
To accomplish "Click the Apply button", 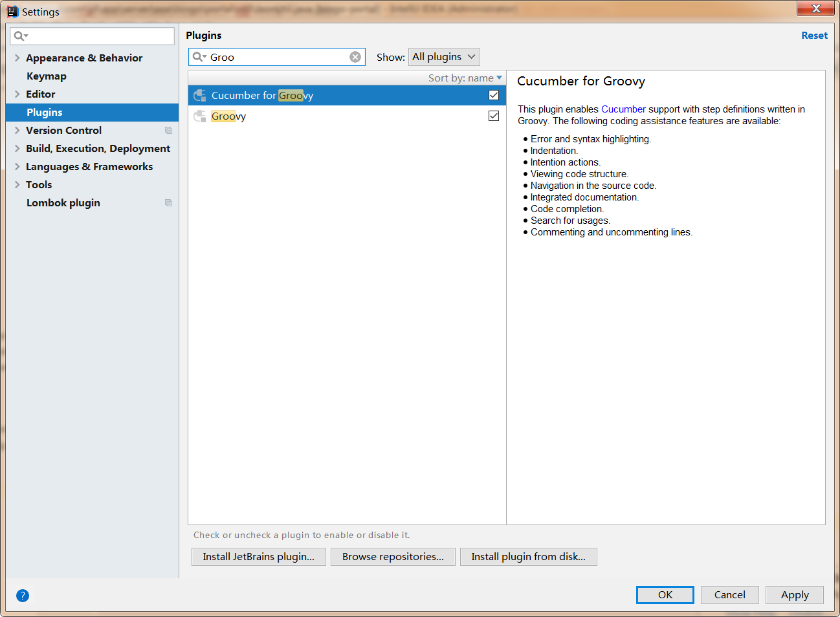I will point(795,595).
